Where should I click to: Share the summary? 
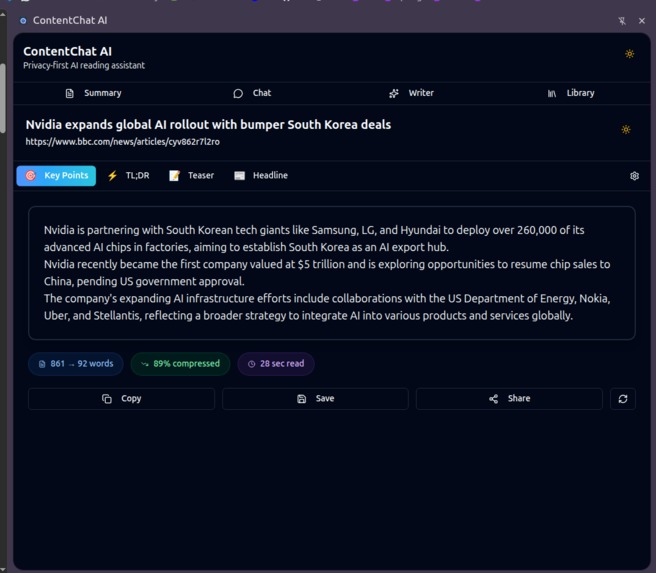[509, 399]
